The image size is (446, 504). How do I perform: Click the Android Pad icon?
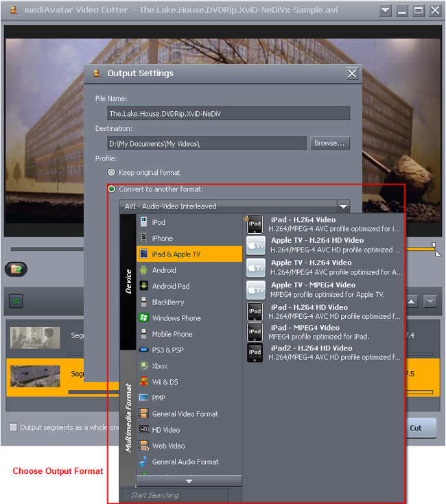(143, 286)
